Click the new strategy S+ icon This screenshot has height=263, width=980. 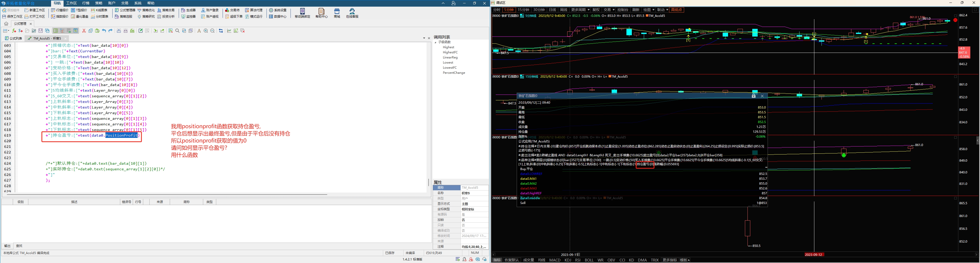pyautogui.click(x=20, y=31)
